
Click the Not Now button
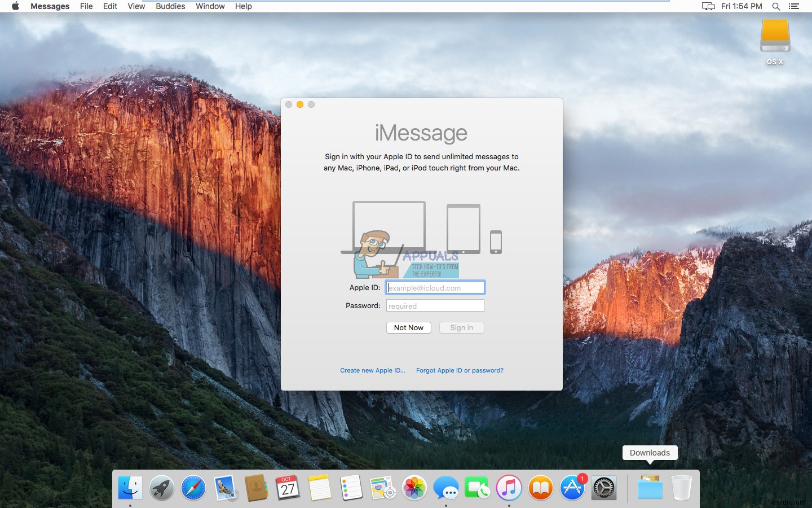tap(408, 327)
